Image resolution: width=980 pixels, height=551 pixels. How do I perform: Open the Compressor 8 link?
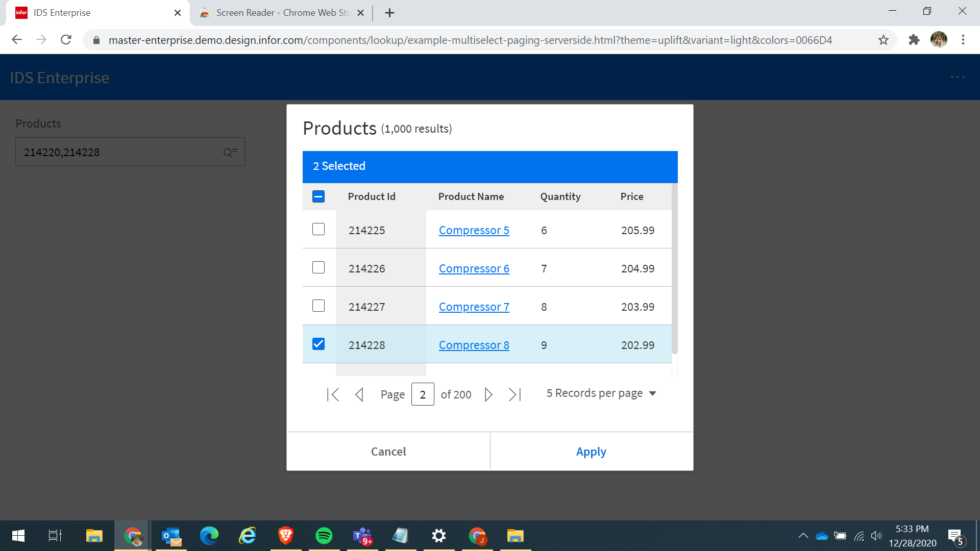click(474, 345)
